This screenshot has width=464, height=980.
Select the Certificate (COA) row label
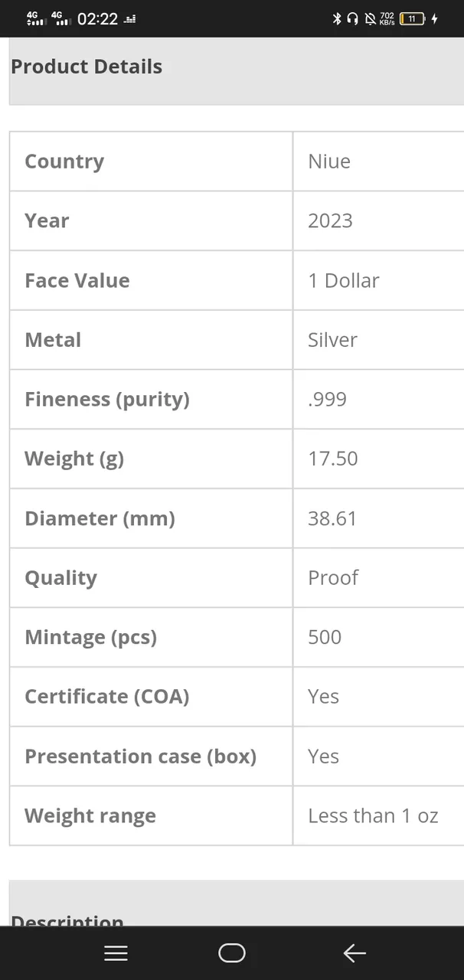(x=106, y=697)
